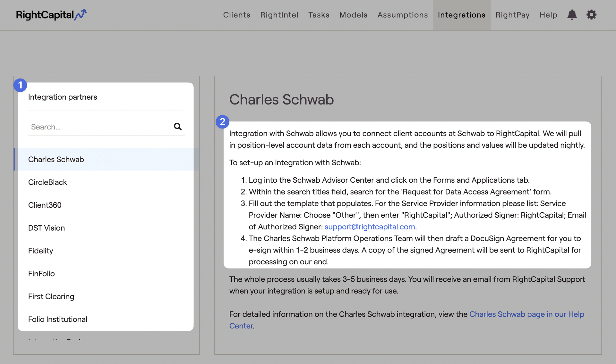Open the notifications bell

pyautogui.click(x=572, y=15)
